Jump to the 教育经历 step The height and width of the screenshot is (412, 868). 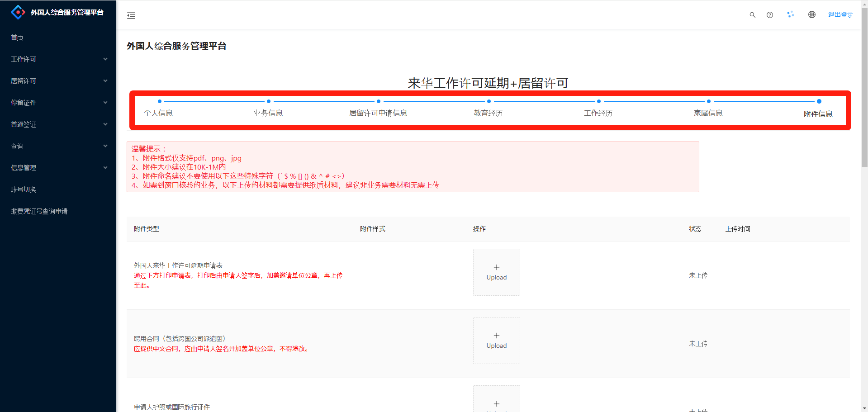pos(488,113)
